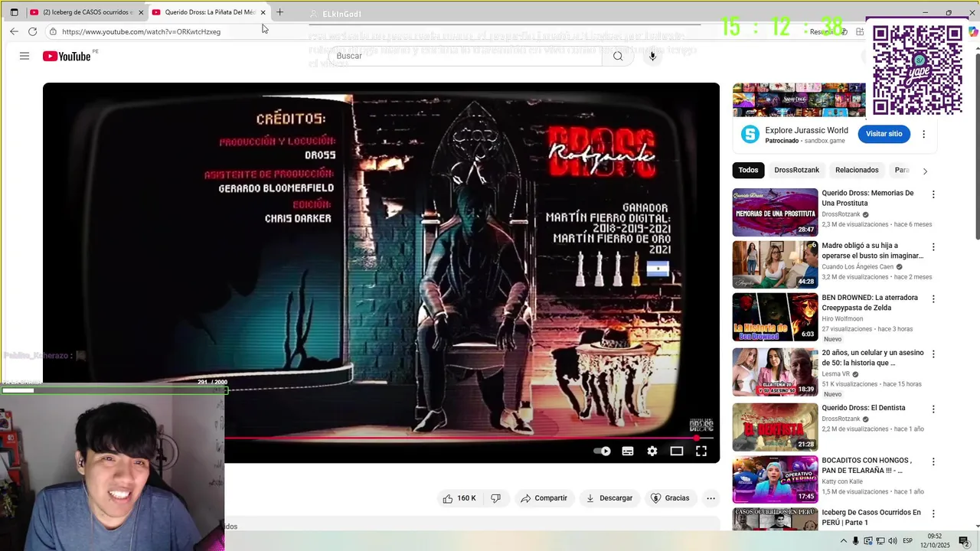This screenshot has height=551, width=980.
Task: Click ESP language indicator
Action: [907, 541]
